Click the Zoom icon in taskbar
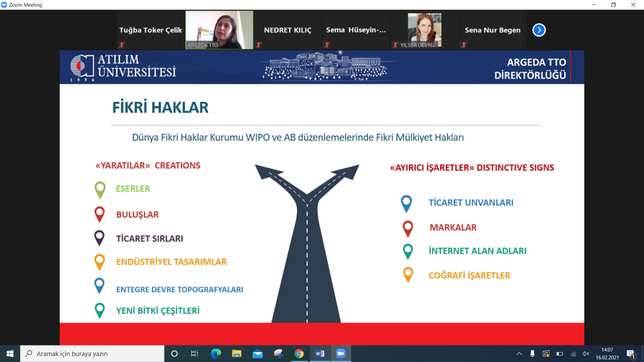Screen dimensions: 644x362 (340, 354)
